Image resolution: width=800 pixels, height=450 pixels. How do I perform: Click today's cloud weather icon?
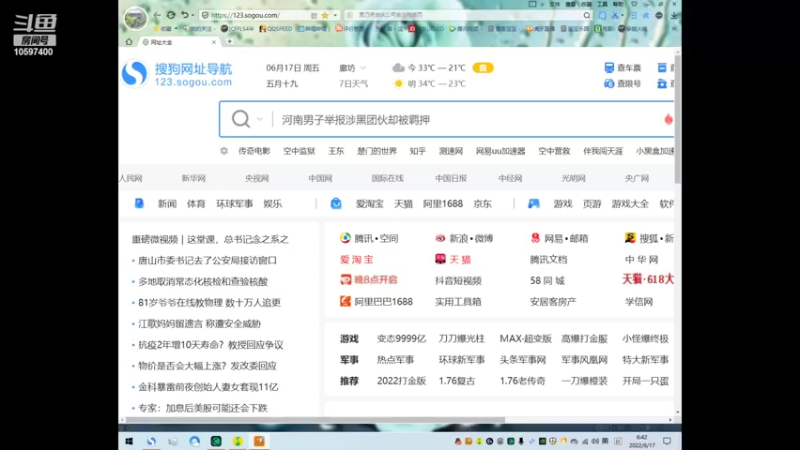[398, 68]
